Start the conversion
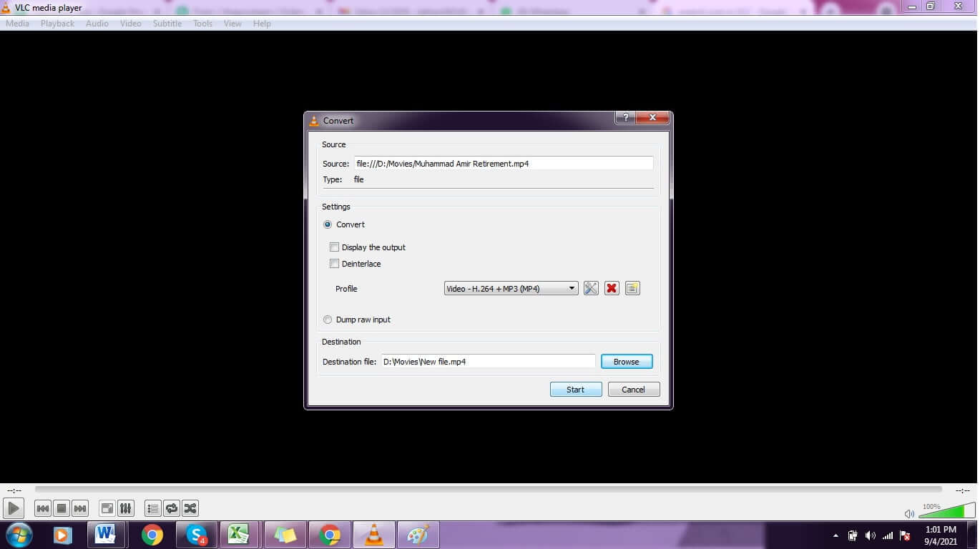 [x=576, y=390]
